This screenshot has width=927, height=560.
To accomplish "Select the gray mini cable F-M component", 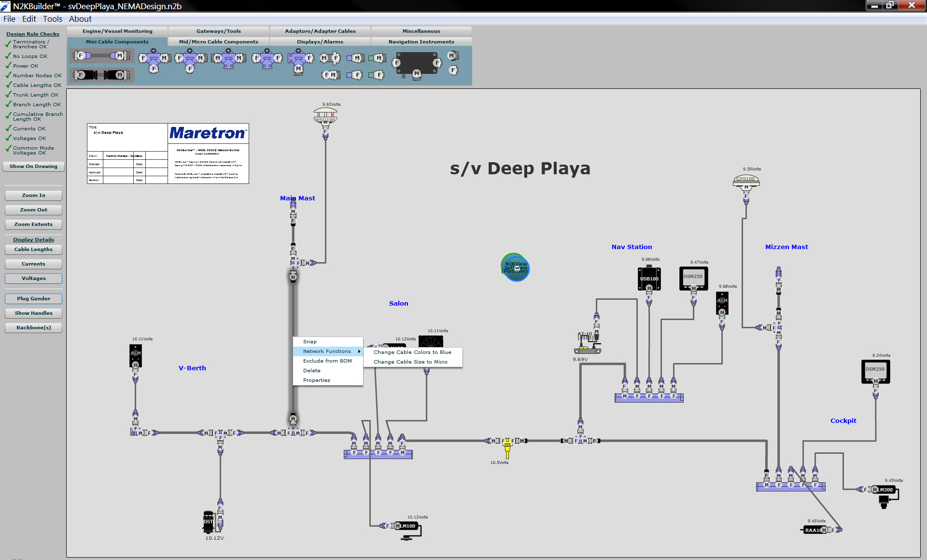I will coord(101,56).
